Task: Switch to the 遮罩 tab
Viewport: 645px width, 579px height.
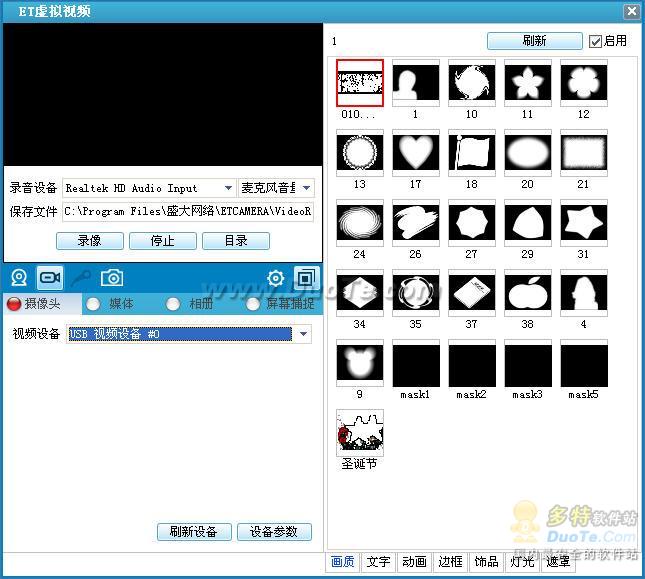Action: [558, 562]
